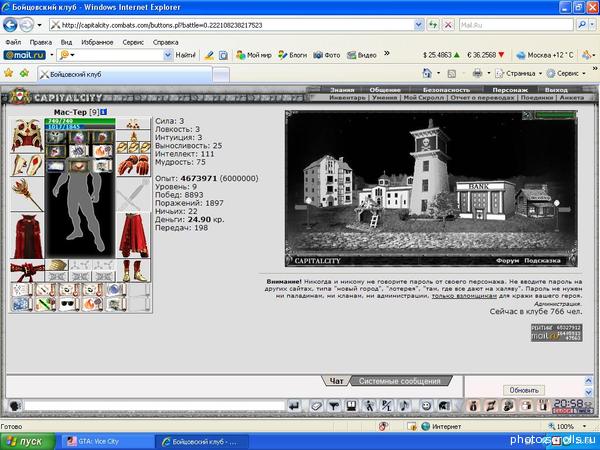Click the mail.ru toolbar logo

[x=24, y=55]
